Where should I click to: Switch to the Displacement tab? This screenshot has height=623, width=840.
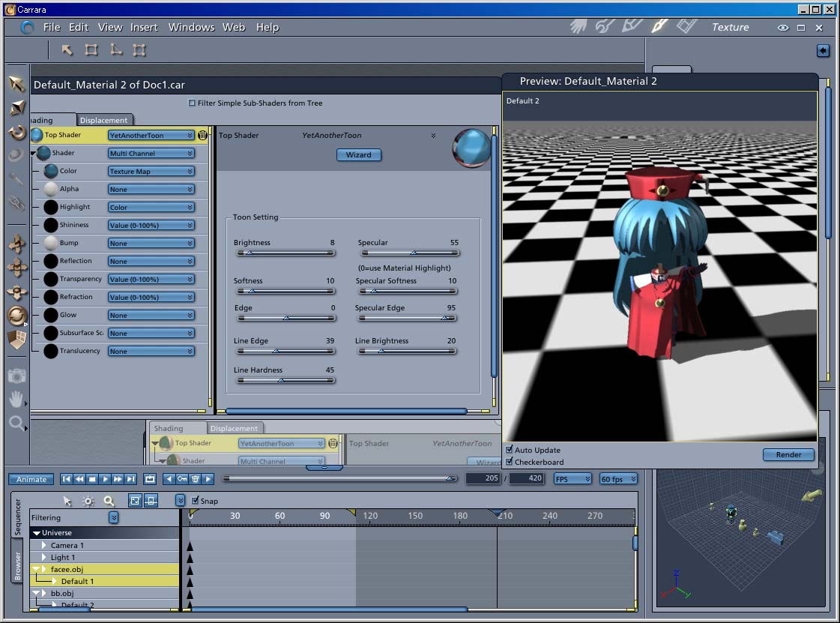103,120
